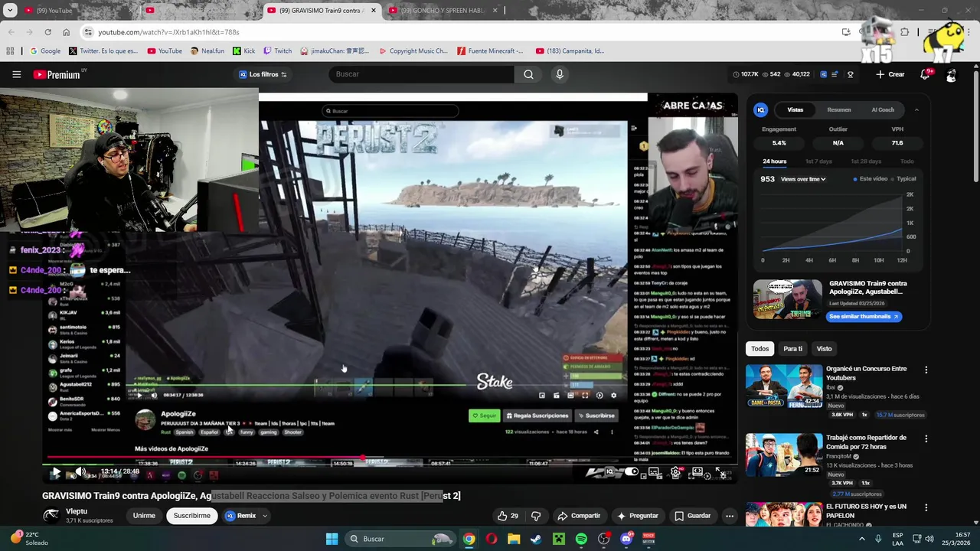Image resolution: width=980 pixels, height=551 pixels.
Task: Open the account avatar menu
Action: [951, 75]
